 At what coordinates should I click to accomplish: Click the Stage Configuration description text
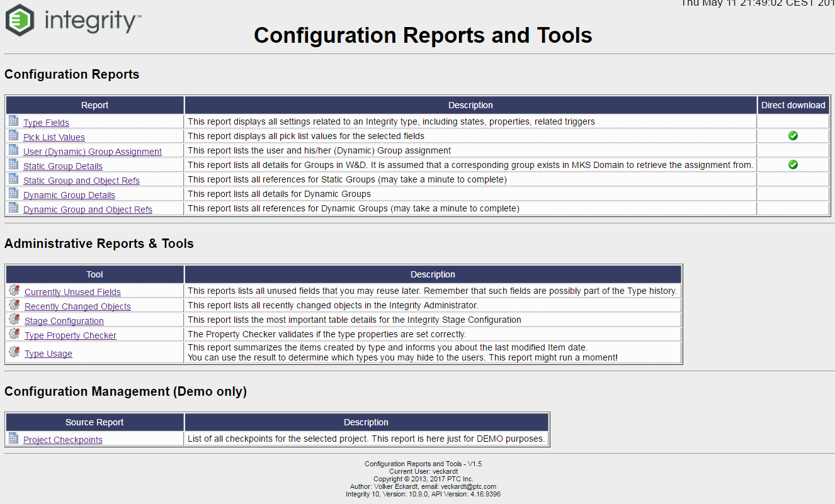355,319
